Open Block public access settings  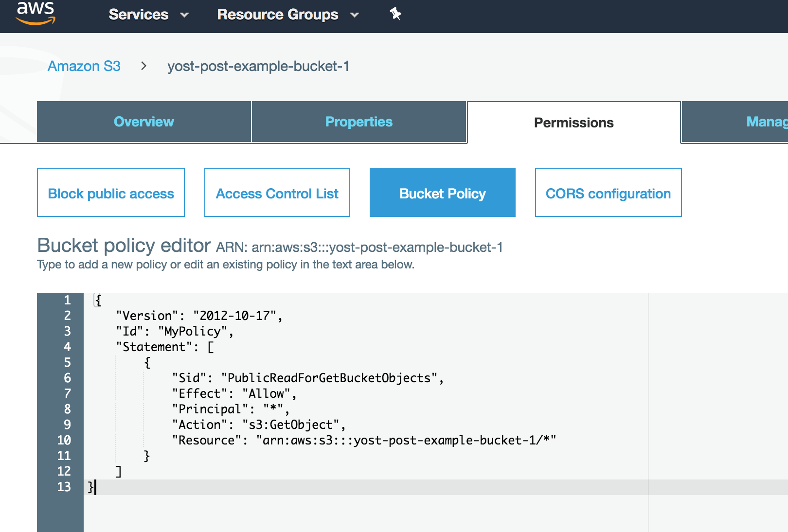pos(110,193)
